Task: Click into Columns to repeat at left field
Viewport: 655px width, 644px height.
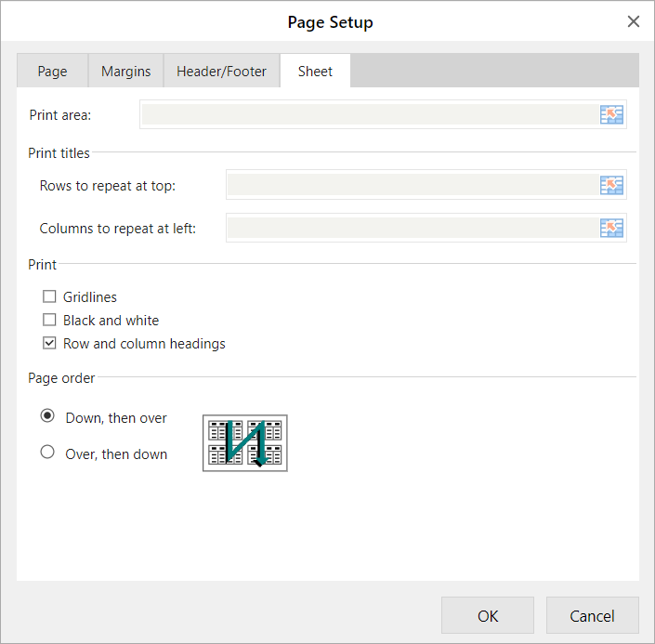Action: [x=413, y=228]
